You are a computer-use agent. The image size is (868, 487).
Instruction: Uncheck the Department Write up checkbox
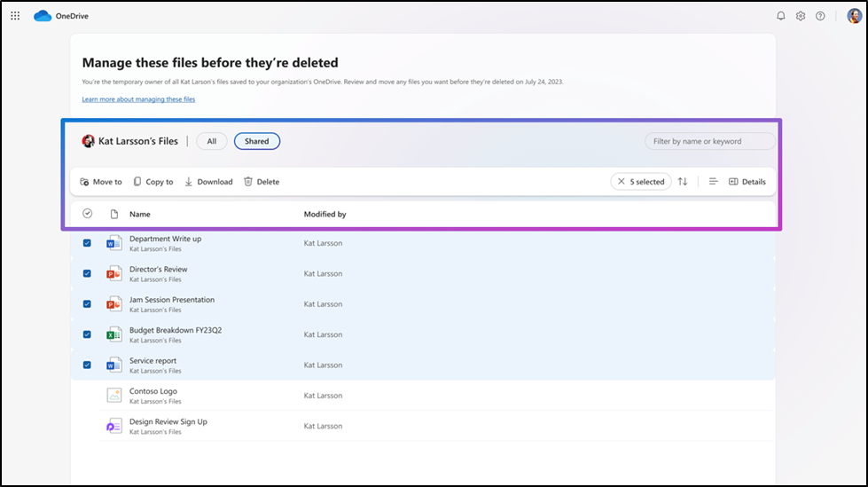coord(87,243)
